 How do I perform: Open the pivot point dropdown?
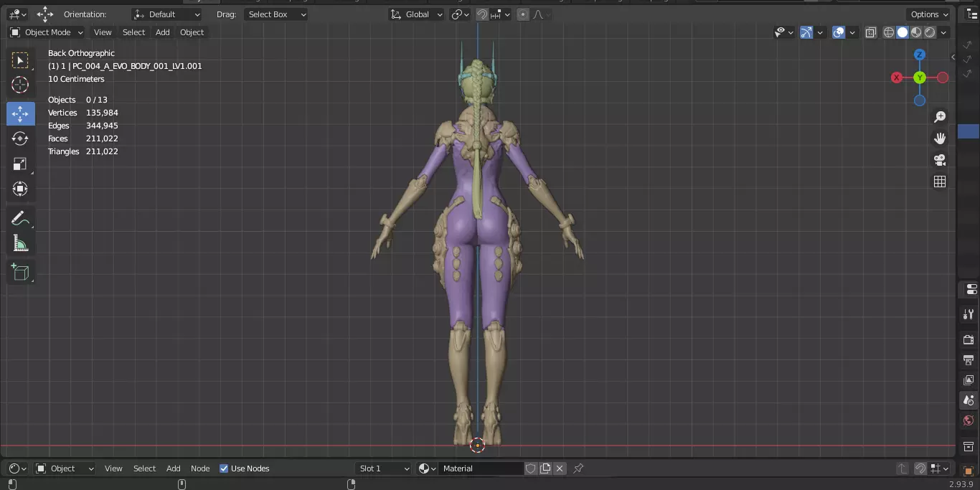(x=460, y=14)
